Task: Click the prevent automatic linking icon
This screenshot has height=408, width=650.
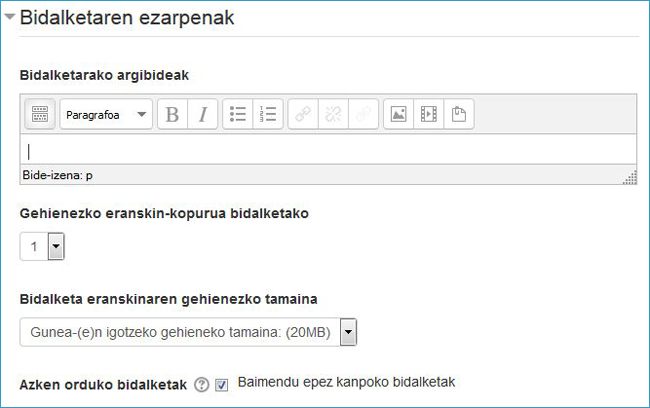Action: (363, 115)
